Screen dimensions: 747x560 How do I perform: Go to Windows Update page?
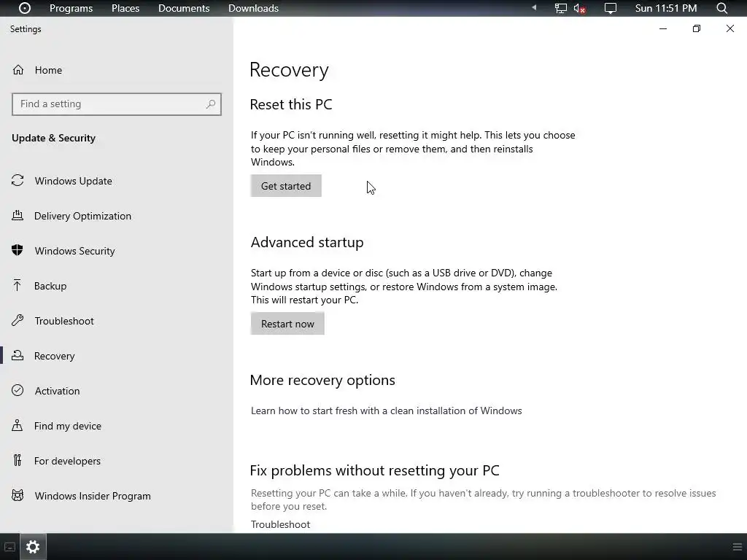(74, 181)
